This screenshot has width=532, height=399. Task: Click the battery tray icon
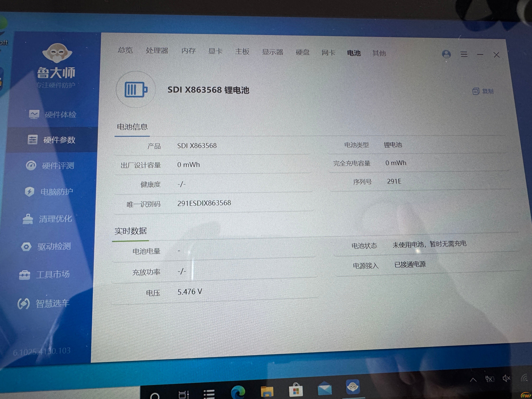coord(490,379)
